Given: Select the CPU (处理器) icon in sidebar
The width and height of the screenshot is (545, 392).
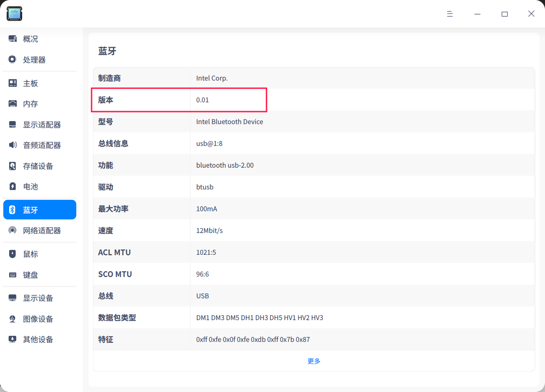Looking at the screenshot, I should [12, 60].
